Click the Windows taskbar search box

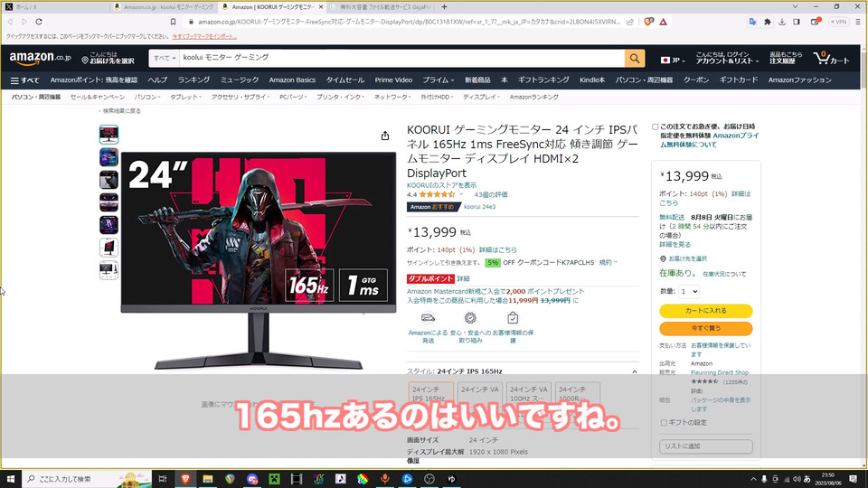(87, 479)
